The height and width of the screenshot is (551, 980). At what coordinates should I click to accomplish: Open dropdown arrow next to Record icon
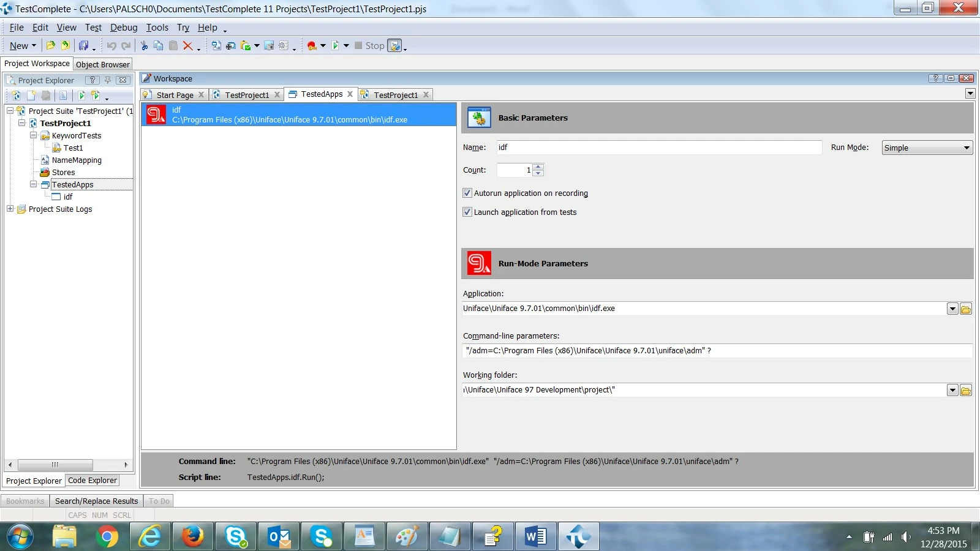point(323,46)
